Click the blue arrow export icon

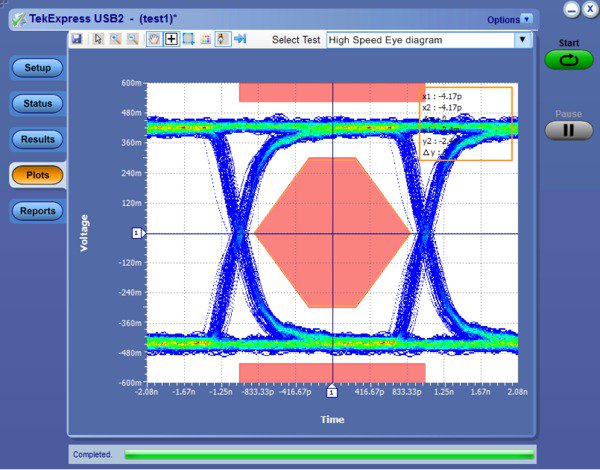pos(240,40)
